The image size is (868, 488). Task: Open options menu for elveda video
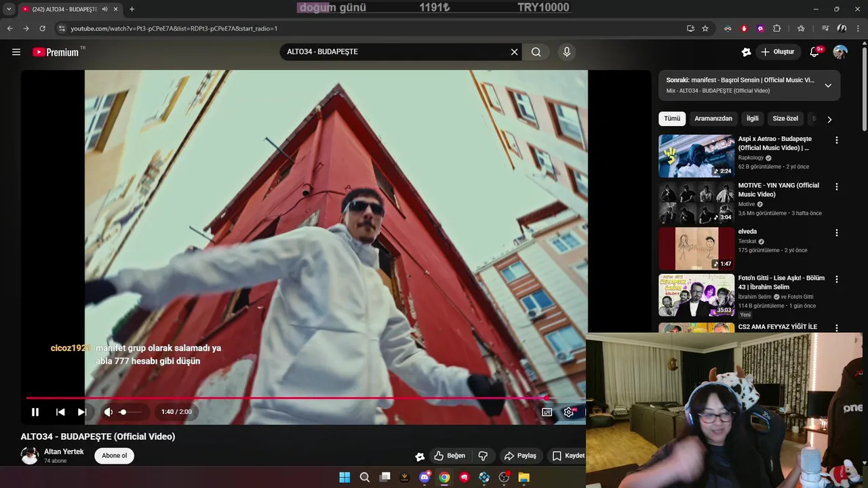836,232
